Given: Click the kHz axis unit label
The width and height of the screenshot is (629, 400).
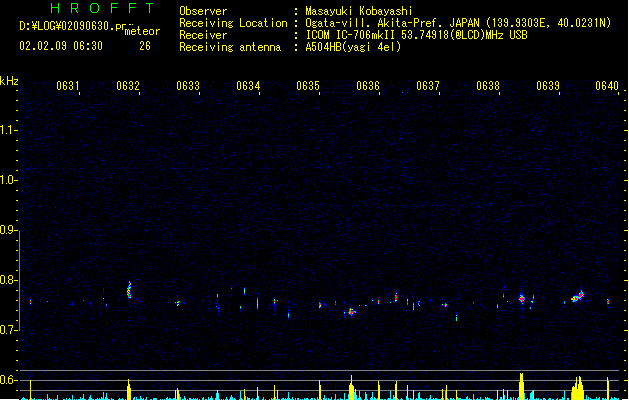Looking at the screenshot, I should pyautogui.click(x=9, y=81).
